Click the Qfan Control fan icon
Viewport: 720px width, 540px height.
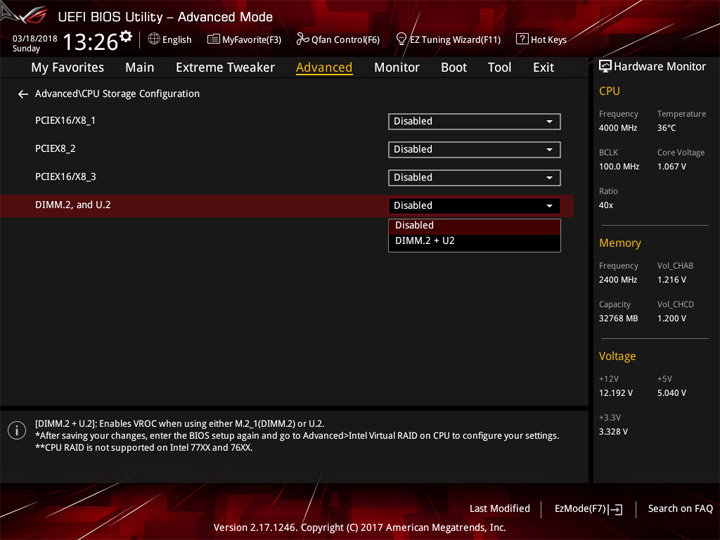click(302, 39)
